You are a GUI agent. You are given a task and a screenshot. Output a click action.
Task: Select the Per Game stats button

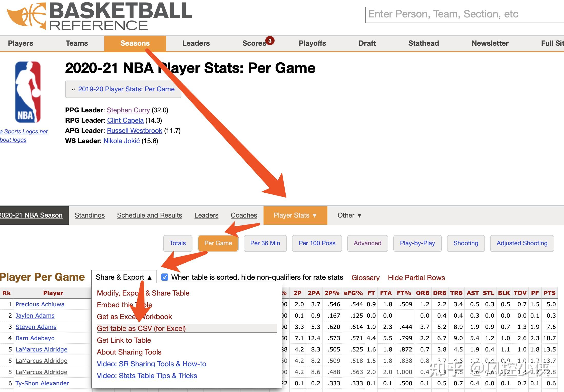pos(218,243)
